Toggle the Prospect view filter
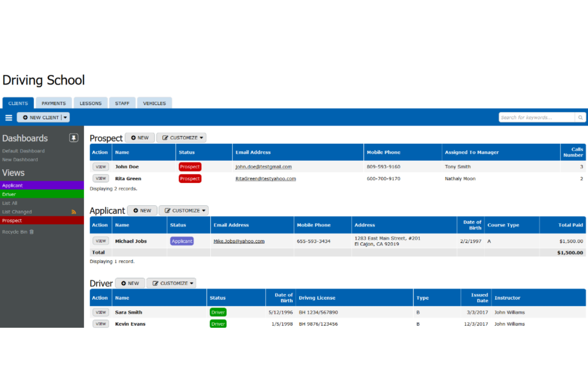The height and width of the screenshot is (392, 588). tap(12, 220)
